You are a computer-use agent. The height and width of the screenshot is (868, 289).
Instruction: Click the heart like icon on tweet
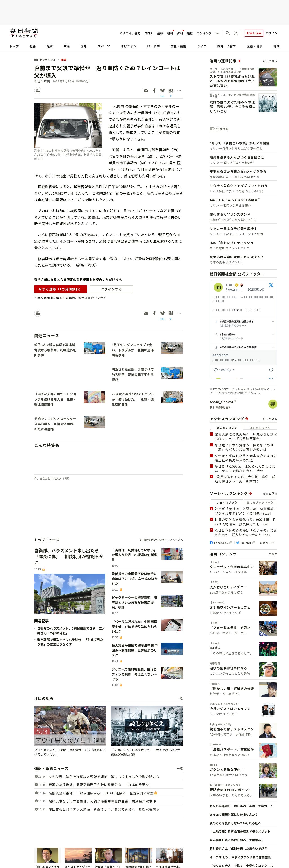coord(229,370)
